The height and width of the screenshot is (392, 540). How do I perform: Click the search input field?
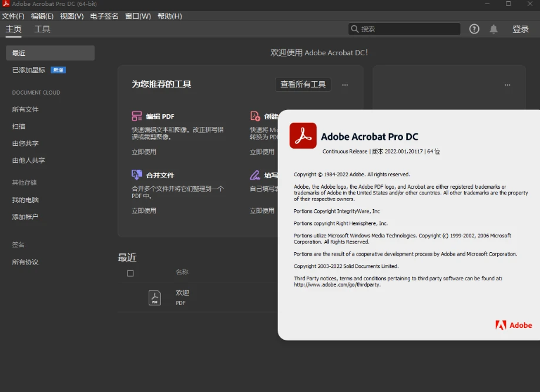pos(404,29)
